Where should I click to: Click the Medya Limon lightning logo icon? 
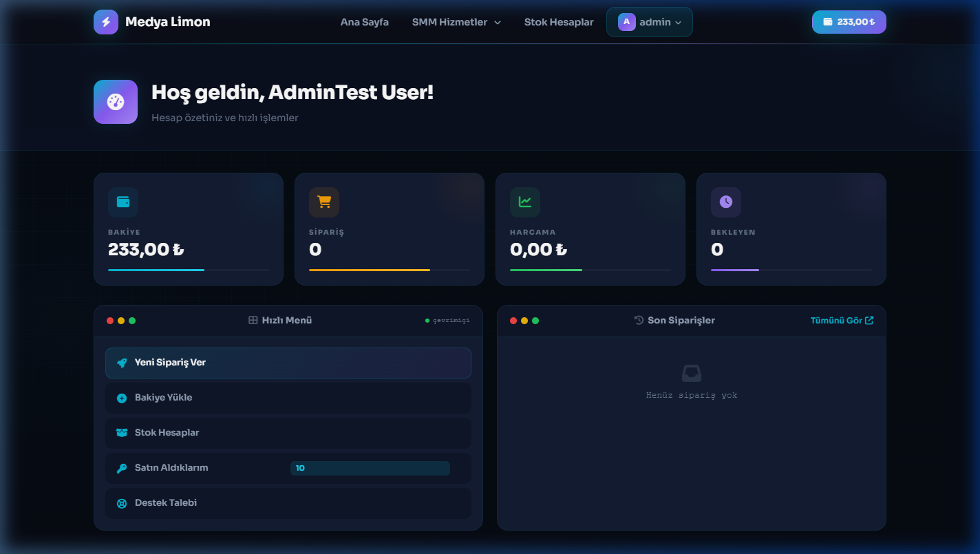coord(106,22)
